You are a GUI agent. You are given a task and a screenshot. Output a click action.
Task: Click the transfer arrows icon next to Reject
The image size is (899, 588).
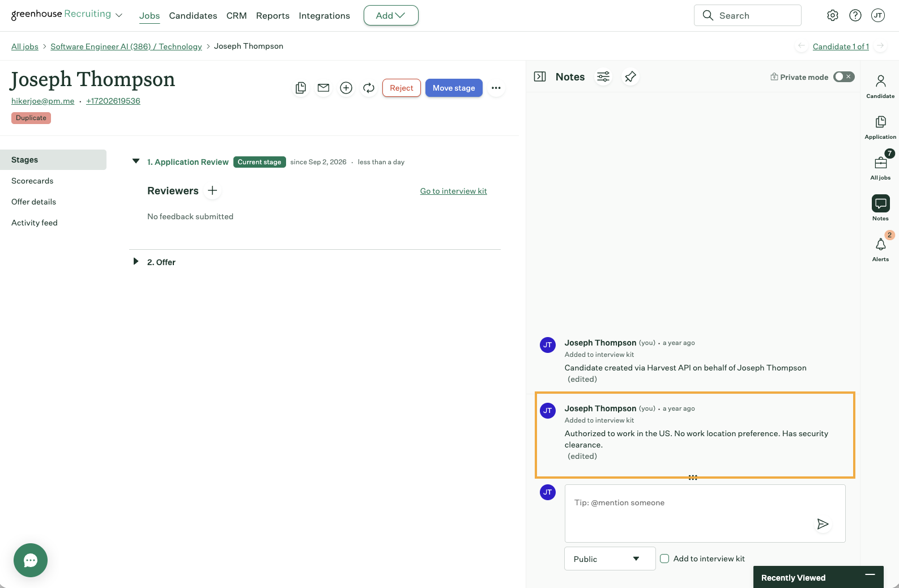pos(369,88)
